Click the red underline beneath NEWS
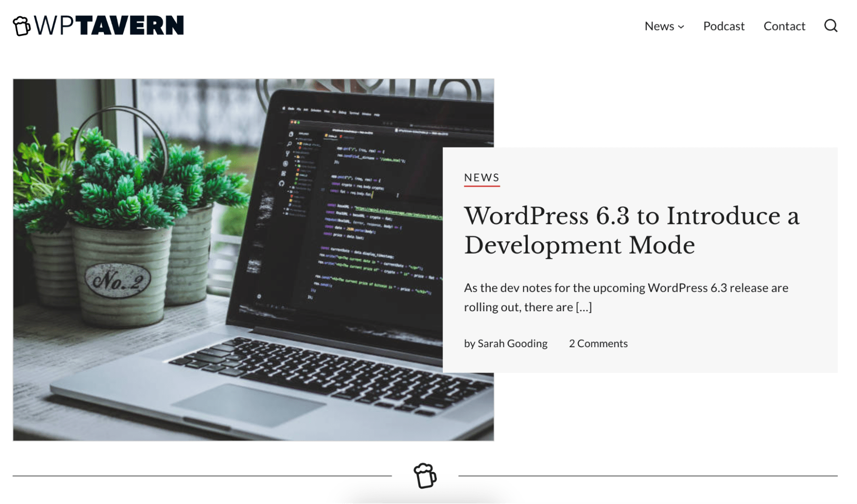The width and height of the screenshot is (857, 504). click(481, 186)
